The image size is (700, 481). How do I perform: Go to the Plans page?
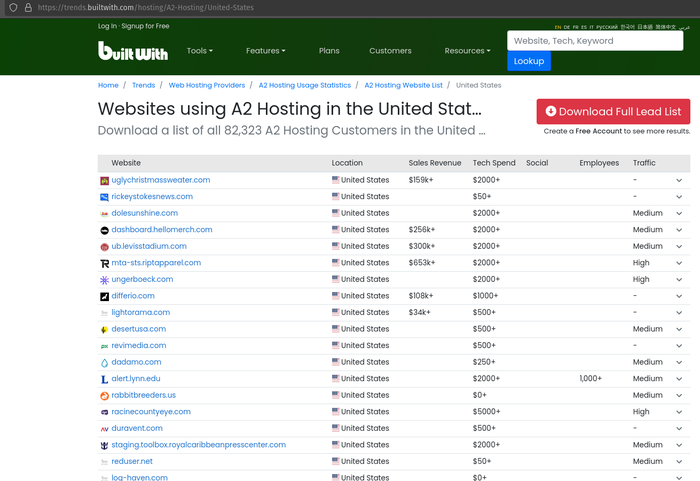pos(329,51)
